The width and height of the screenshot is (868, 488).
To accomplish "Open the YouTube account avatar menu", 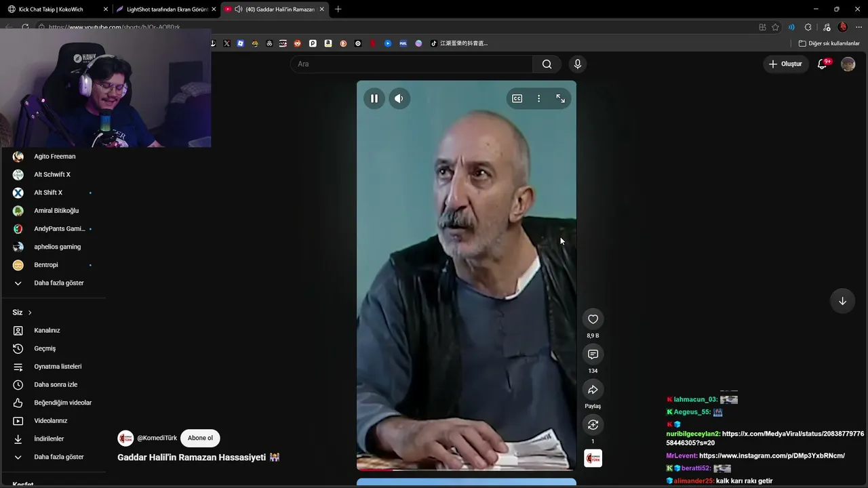I will click(x=848, y=64).
